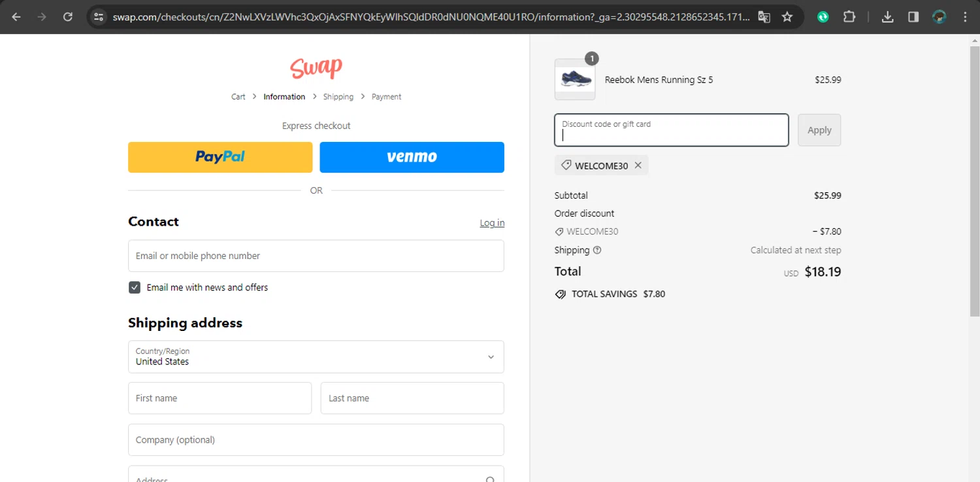
Task: Open the translate page icon
Action: [764, 17]
